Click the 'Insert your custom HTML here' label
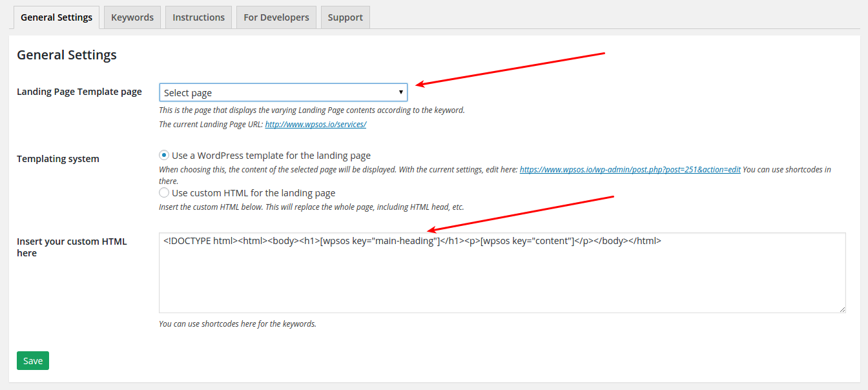 [x=72, y=247]
